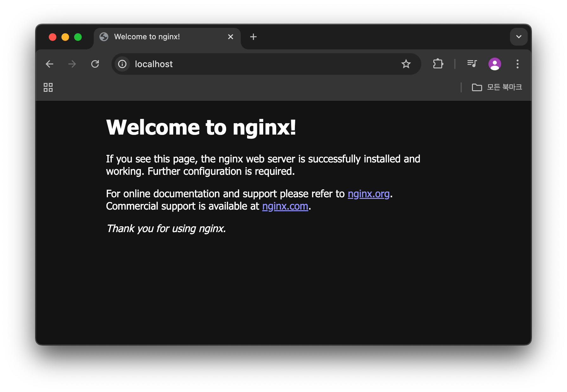Image resolution: width=567 pixels, height=392 pixels.
Task: Click the text 'Thank you for using nginx.'
Action: tap(166, 229)
